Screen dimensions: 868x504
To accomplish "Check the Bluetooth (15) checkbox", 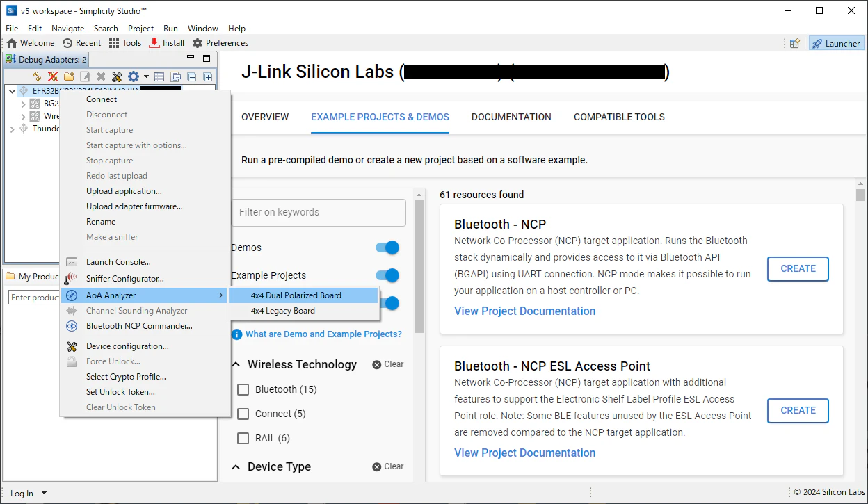I will 243,389.
